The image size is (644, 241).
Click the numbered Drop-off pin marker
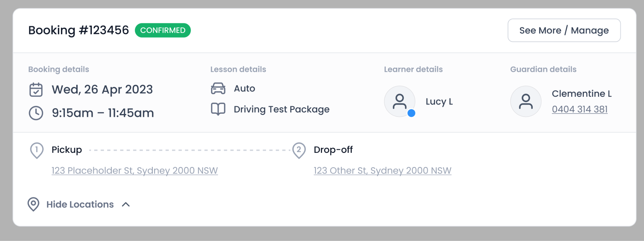299,151
